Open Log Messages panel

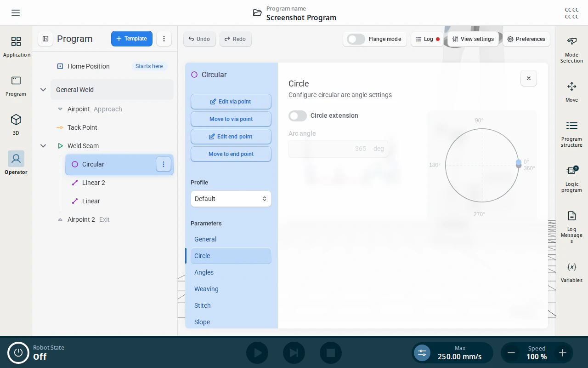[x=571, y=227]
